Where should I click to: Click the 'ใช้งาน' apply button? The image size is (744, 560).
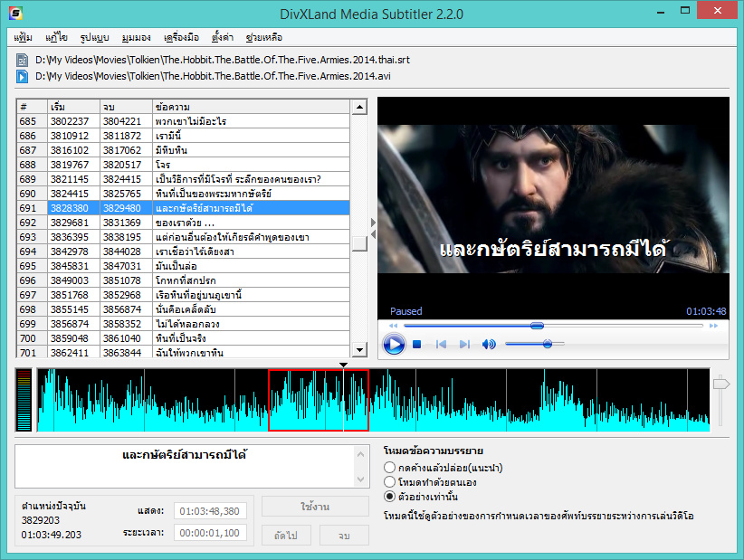tap(315, 507)
